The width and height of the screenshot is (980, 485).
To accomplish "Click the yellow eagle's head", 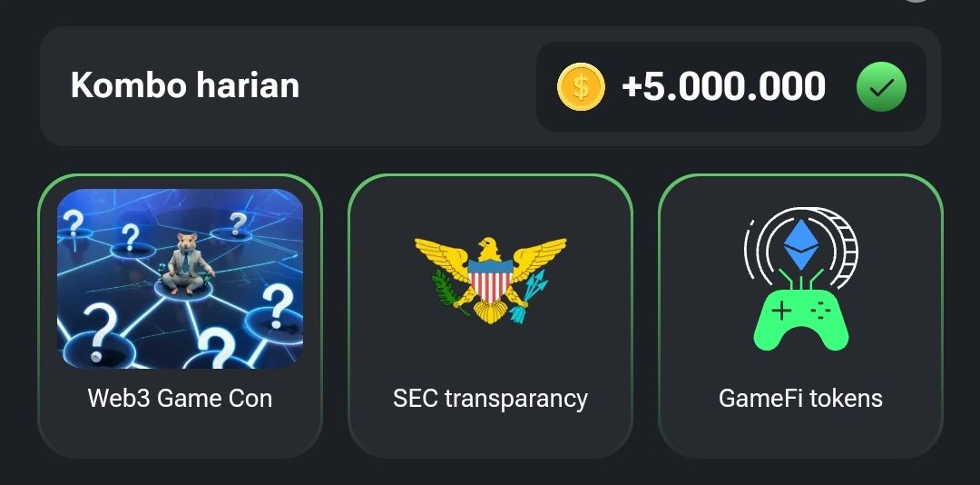I will pos(491,247).
